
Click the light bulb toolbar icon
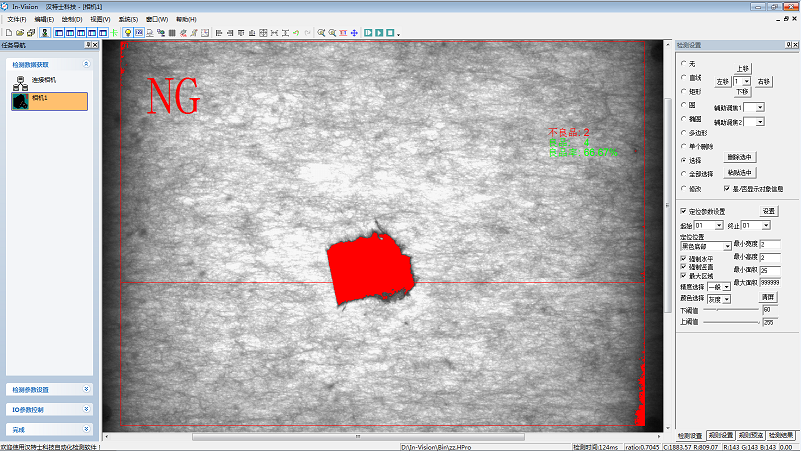pos(127,33)
